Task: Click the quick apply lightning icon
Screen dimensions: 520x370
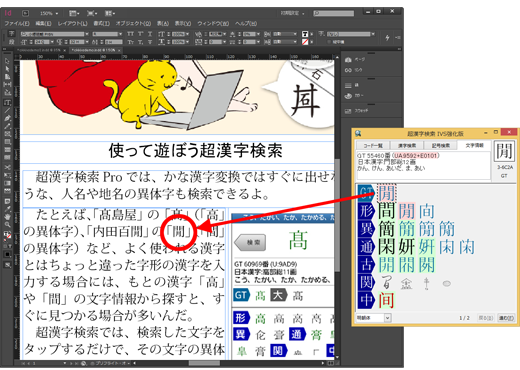Action: [387, 38]
